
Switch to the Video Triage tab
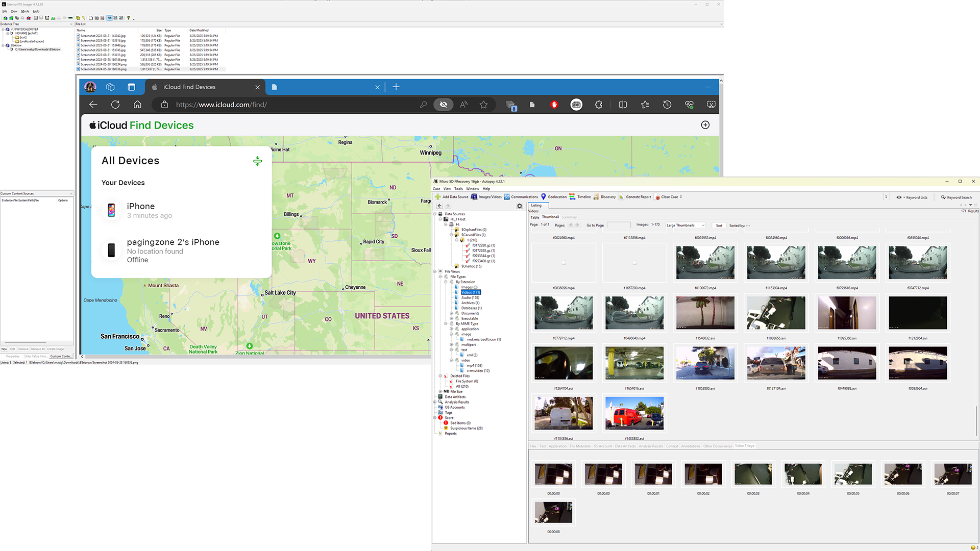pos(745,446)
